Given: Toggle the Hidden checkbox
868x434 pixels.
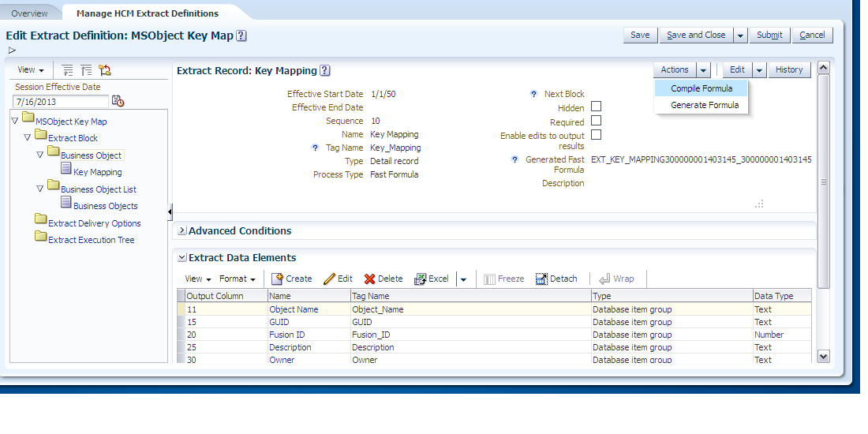Looking at the screenshot, I should pyautogui.click(x=597, y=107).
